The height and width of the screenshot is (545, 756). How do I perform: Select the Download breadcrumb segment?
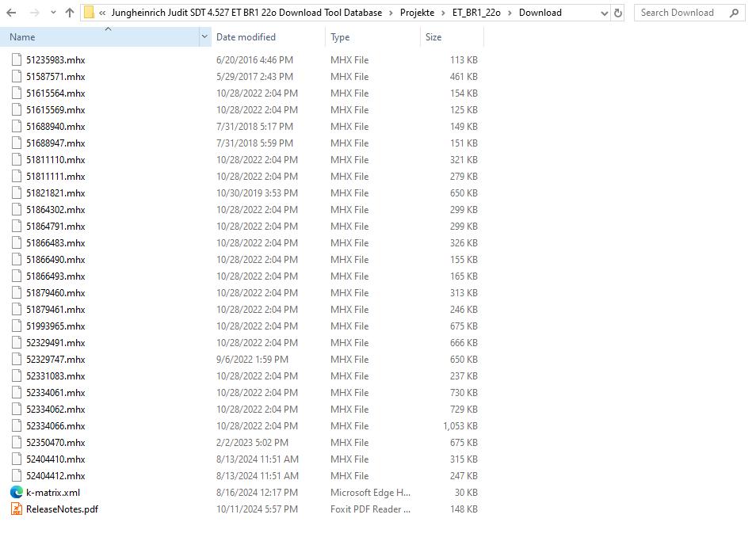point(540,13)
